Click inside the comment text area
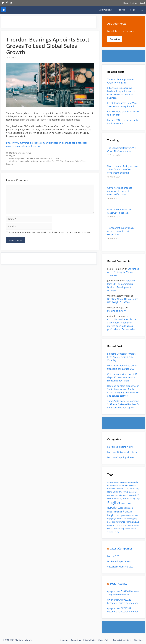 point(50,199)
